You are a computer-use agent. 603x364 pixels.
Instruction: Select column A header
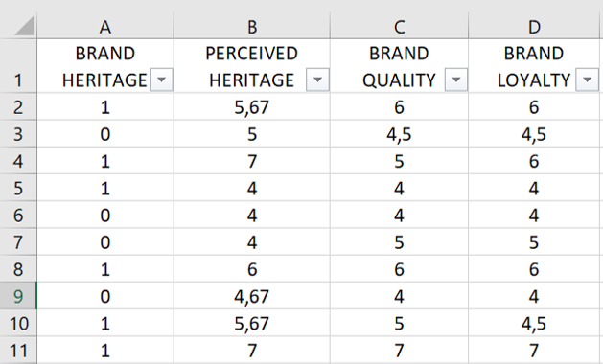[105, 27]
